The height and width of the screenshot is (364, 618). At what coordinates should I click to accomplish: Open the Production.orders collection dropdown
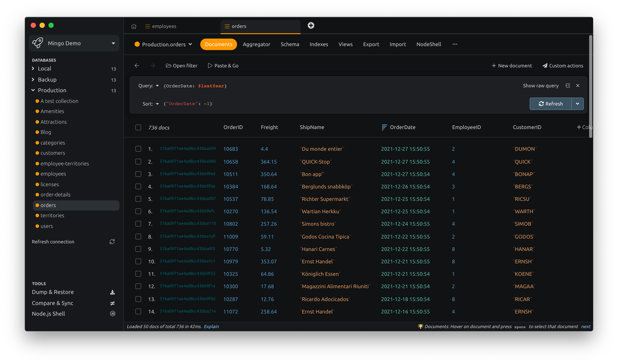coord(190,44)
